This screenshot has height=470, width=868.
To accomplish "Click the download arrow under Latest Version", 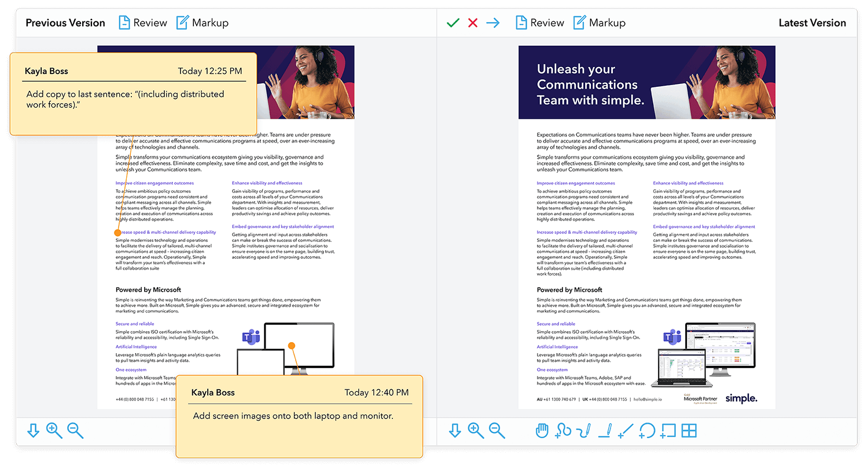I will pyautogui.click(x=455, y=431).
